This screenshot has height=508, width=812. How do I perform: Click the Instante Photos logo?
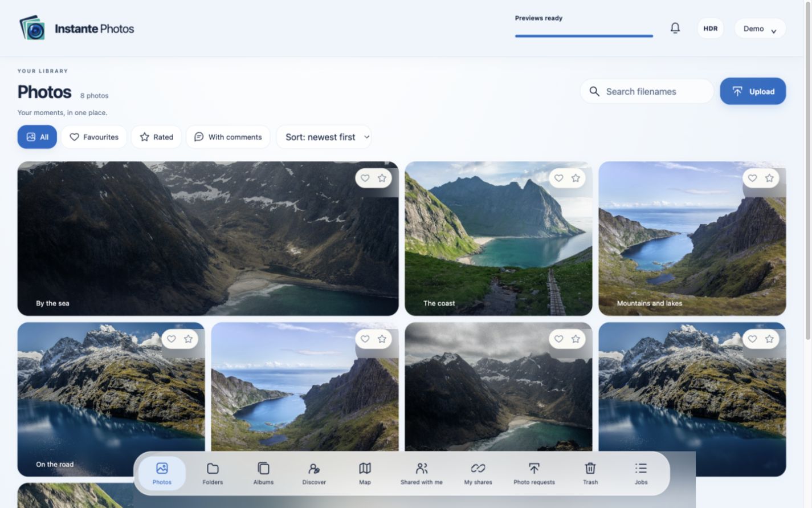tap(77, 28)
